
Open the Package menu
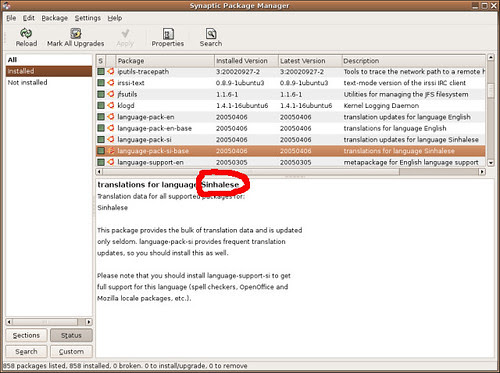[55, 18]
